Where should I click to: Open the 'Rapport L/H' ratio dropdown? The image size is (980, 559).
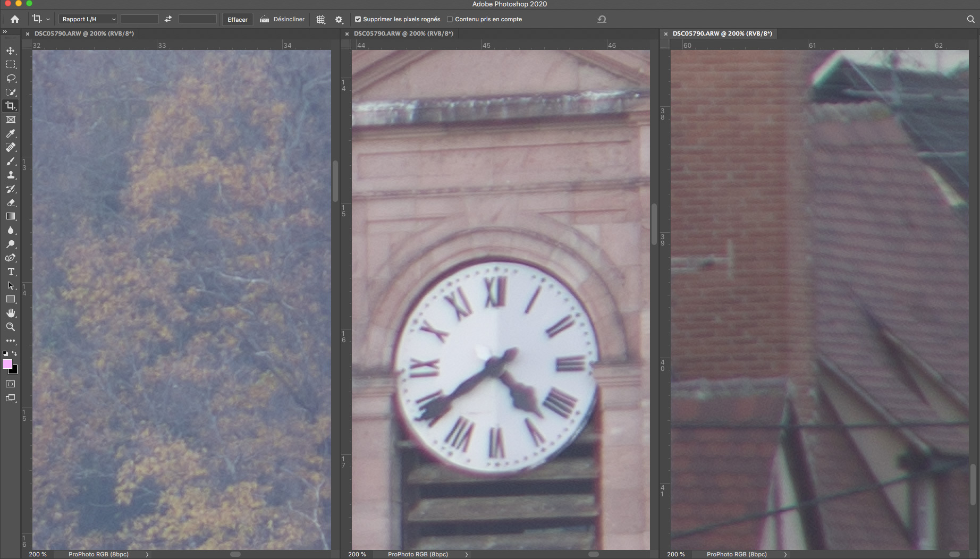tap(88, 19)
